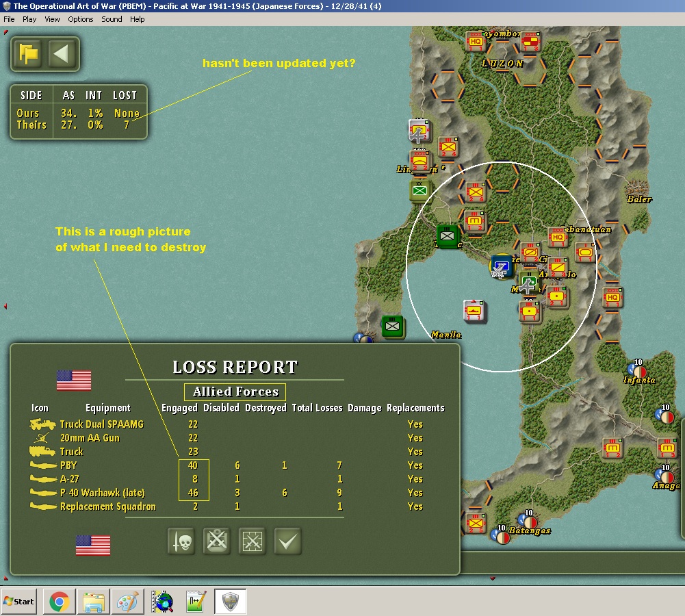Click the left-pointing arrow button
Screen dimensions: 685x616
[x=61, y=54]
